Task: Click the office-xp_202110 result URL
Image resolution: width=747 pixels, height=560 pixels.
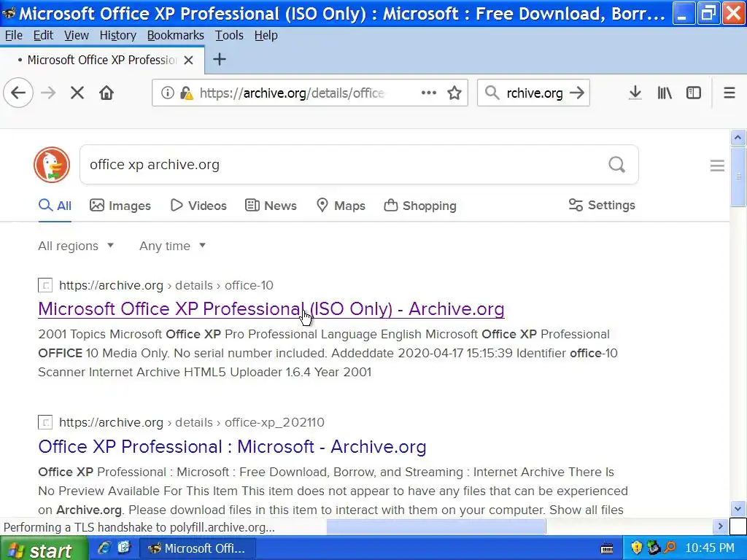Action: click(x=192, y=422)
